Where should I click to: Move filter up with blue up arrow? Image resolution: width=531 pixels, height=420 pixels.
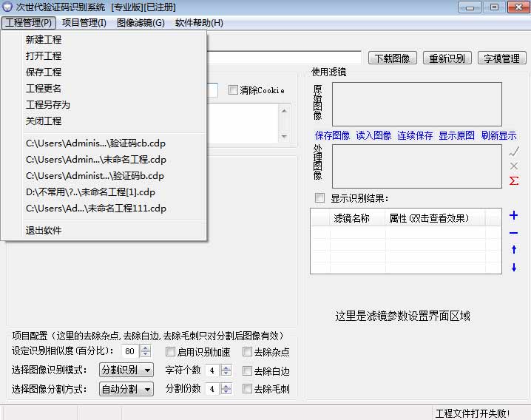coord(514,251)
